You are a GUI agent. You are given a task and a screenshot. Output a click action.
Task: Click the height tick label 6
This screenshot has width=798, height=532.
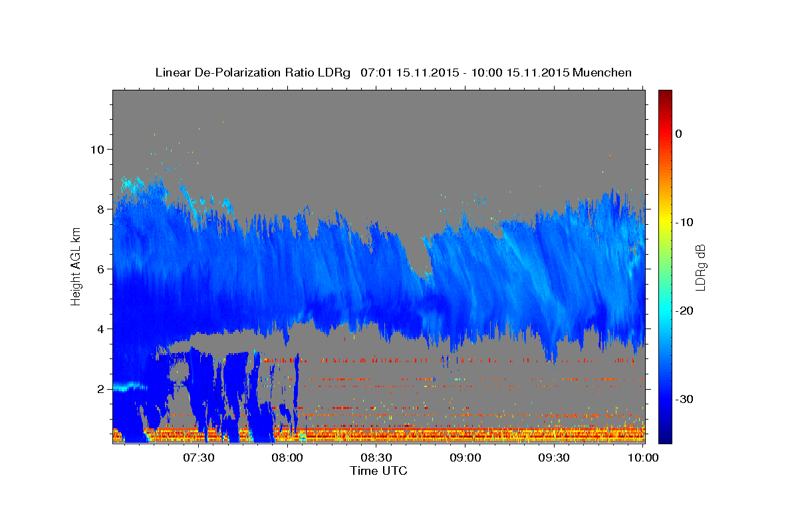pyautogui.click(x=100, y=269)
